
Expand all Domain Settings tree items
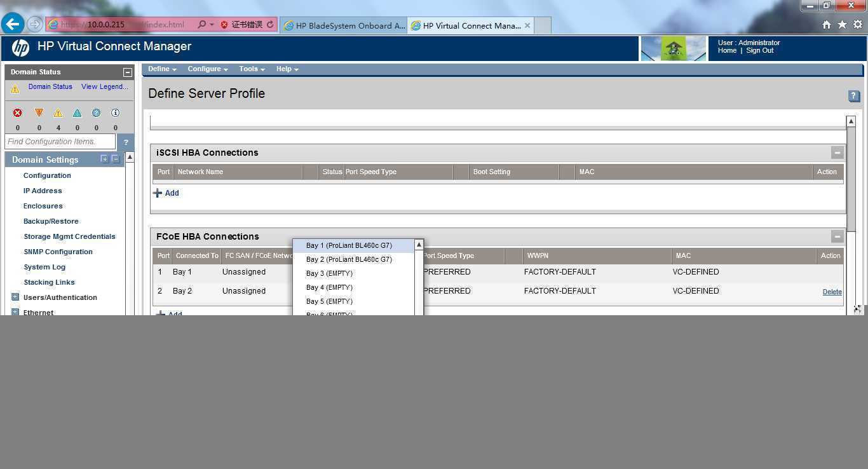point(104,159)
